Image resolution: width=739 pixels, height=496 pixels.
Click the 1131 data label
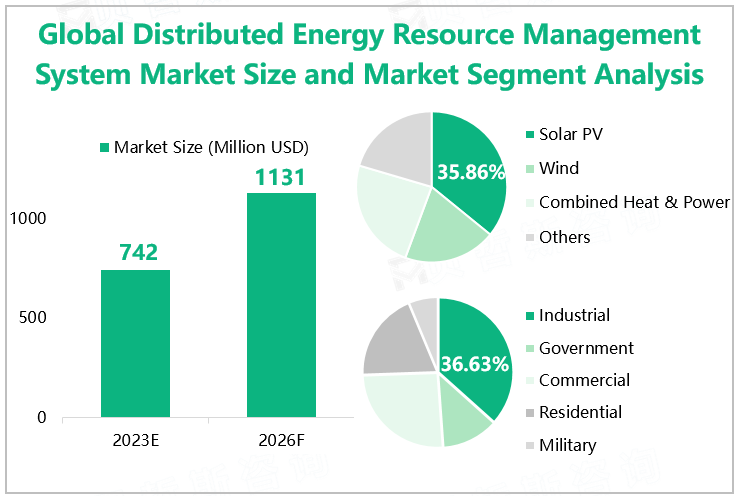[281, 176]
